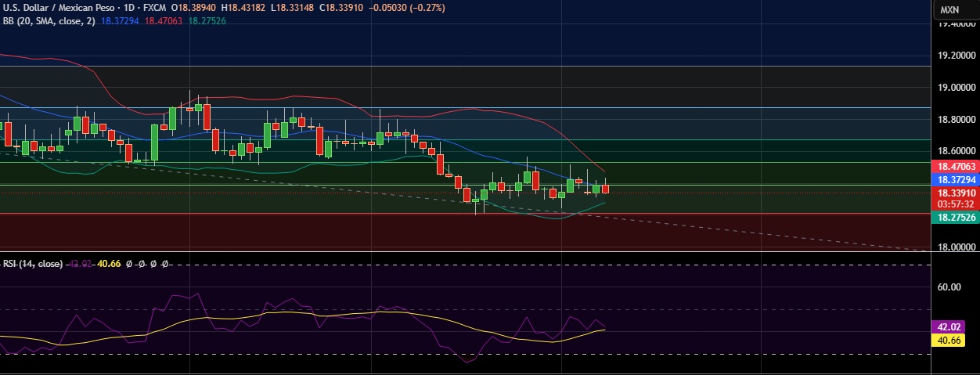Open the MXN currency selector
980x375 pixels.
pyautogui.click(x=949, y=10)
